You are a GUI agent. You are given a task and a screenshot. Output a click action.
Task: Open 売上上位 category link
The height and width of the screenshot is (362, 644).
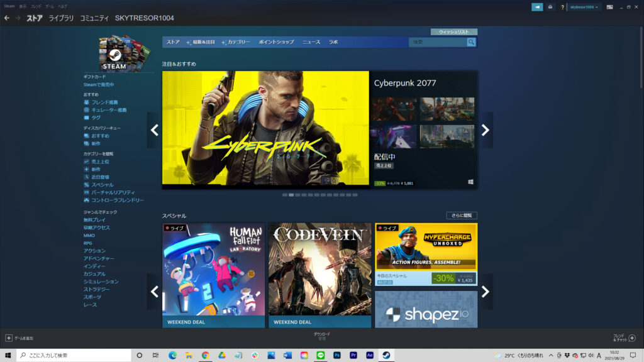tap(100, 162)
